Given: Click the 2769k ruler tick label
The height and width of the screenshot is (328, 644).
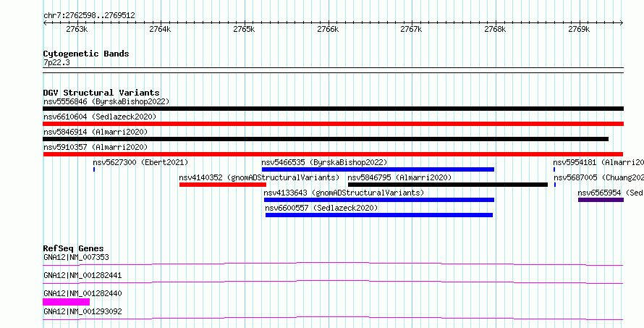Looking at the screenshot, I should (x=580, y=29).
